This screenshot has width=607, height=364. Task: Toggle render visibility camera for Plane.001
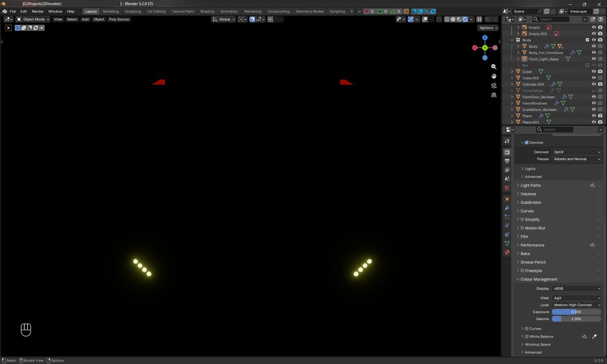[600, 122]
